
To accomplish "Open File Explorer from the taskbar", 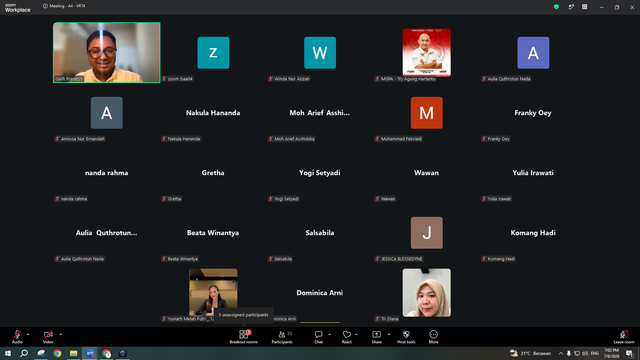I will (73, 353).
